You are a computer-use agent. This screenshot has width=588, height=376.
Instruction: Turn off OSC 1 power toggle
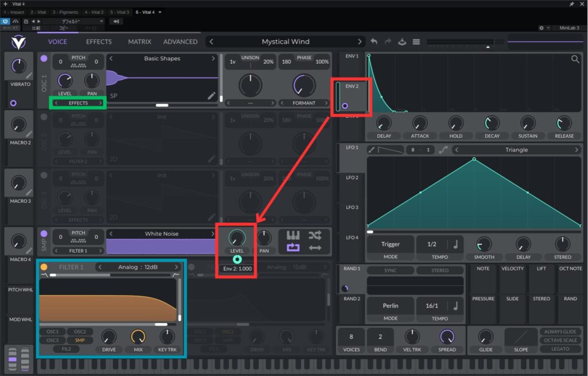(x=44, y=59)
